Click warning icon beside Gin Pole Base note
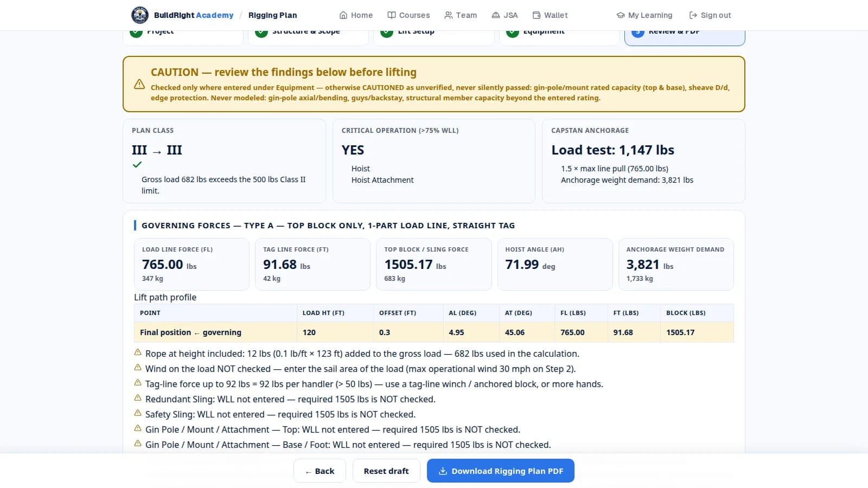The height and width of the screenshot is (488, 868). 138,444
